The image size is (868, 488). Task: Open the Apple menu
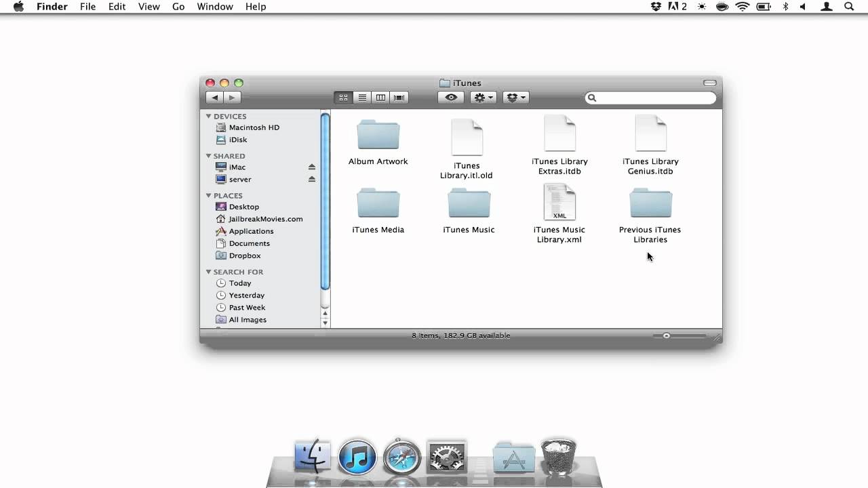[18, 7]
